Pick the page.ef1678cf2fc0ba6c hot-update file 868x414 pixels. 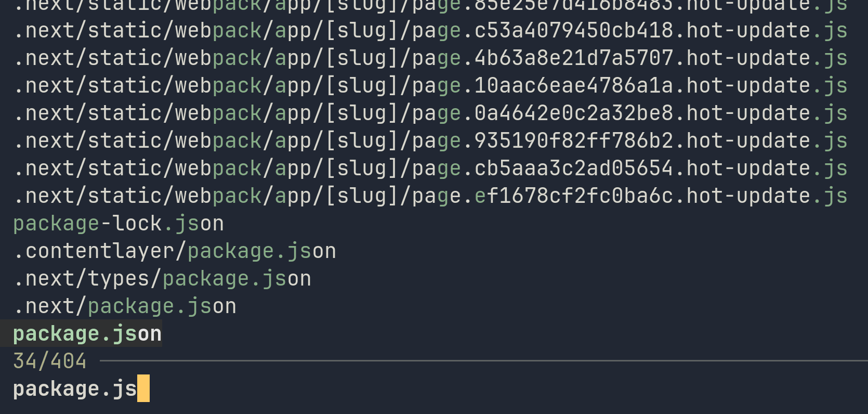tap(430, 196)
